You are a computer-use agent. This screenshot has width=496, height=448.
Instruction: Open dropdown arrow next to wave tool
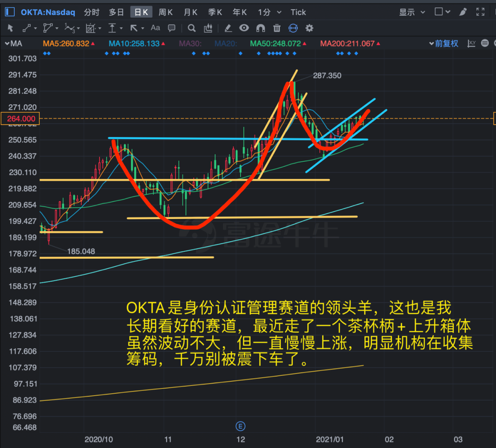(79, 28)
